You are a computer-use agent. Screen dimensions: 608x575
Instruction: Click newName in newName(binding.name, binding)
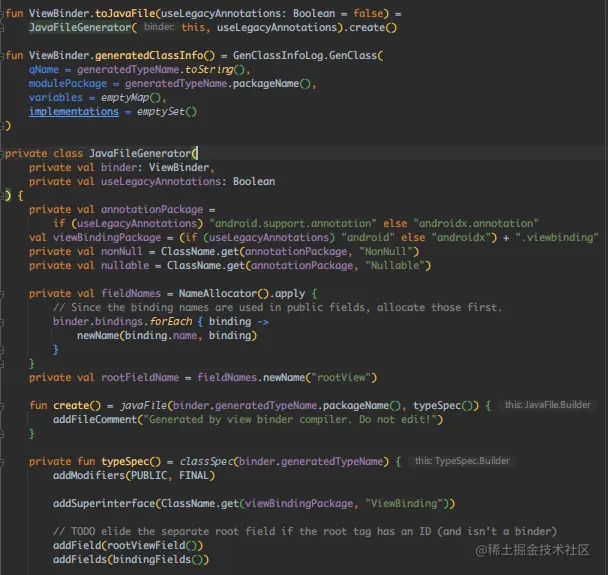pos(98,335)
